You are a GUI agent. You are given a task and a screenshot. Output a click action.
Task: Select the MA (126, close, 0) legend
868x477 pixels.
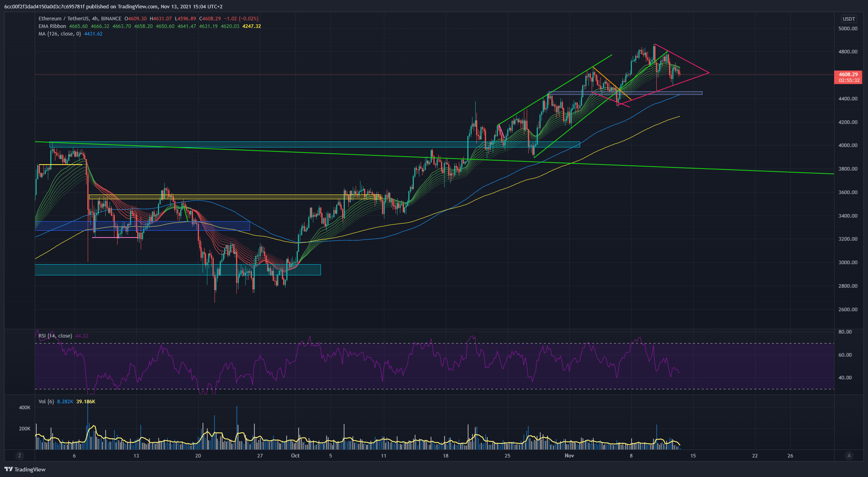click(x=59, y=34)
